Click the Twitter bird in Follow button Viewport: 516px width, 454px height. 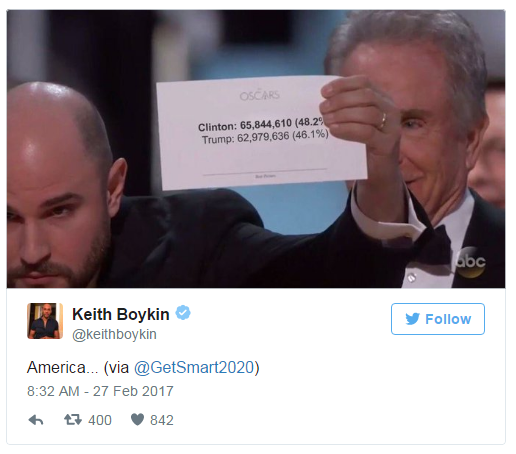[412, 319]
